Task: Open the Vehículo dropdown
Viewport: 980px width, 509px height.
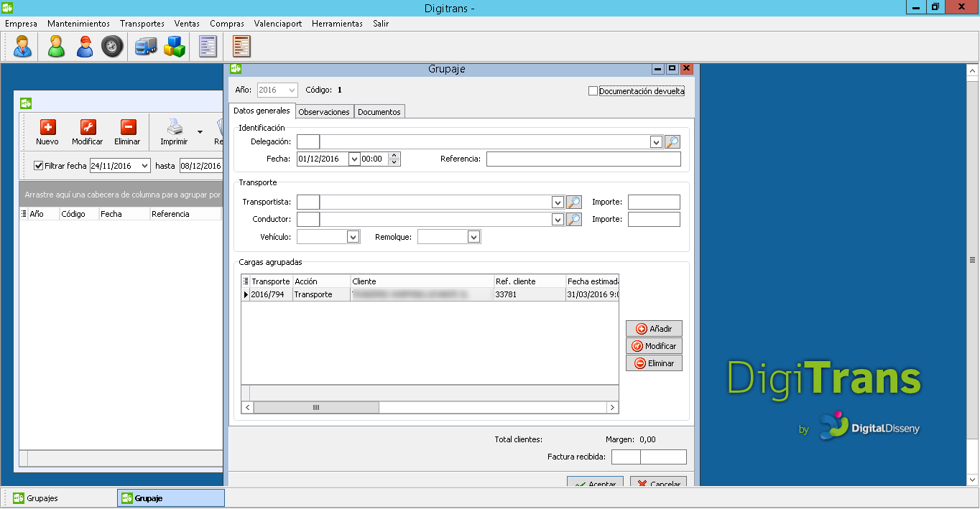Action: (353, 237)
